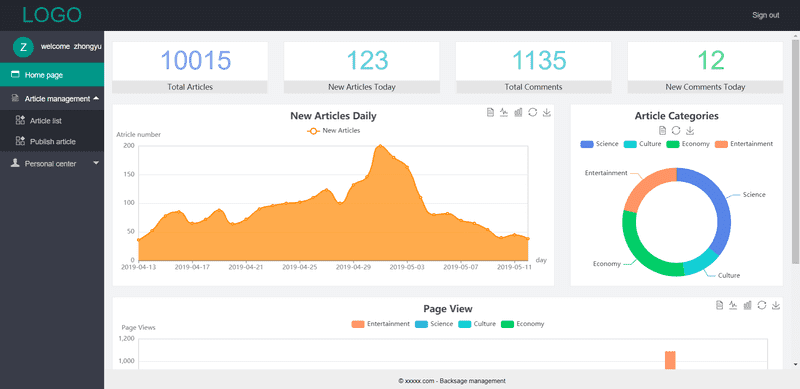Save New Articles Daily chart as image

(547, 112)
